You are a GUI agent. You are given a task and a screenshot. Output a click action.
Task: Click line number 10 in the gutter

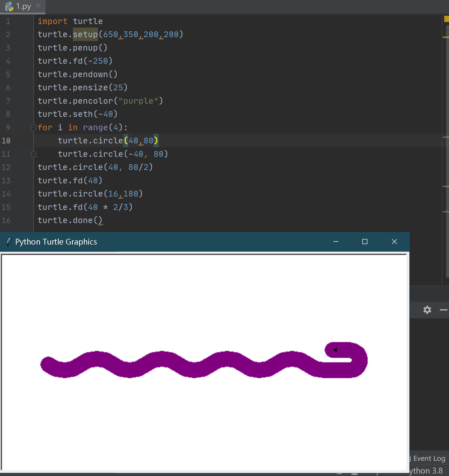coord(6,141)
